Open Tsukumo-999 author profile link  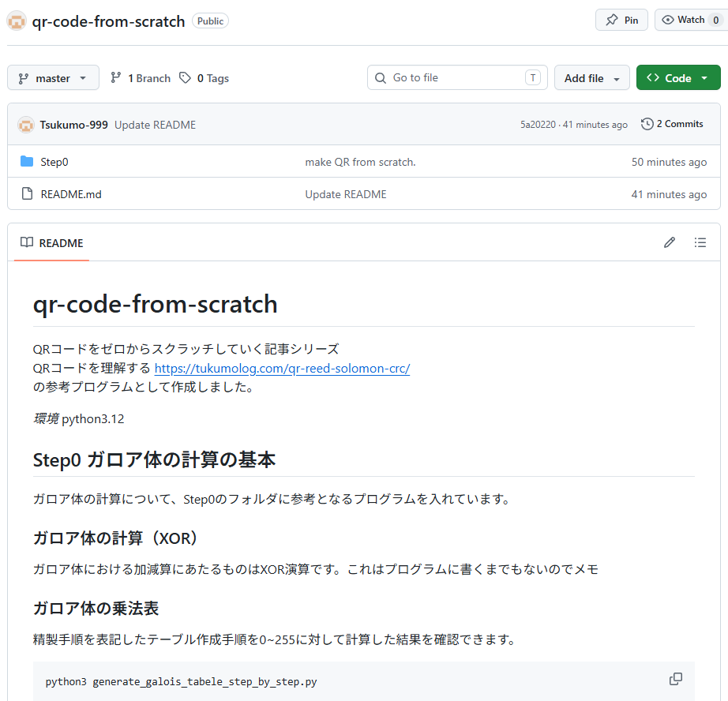(73, 125)
